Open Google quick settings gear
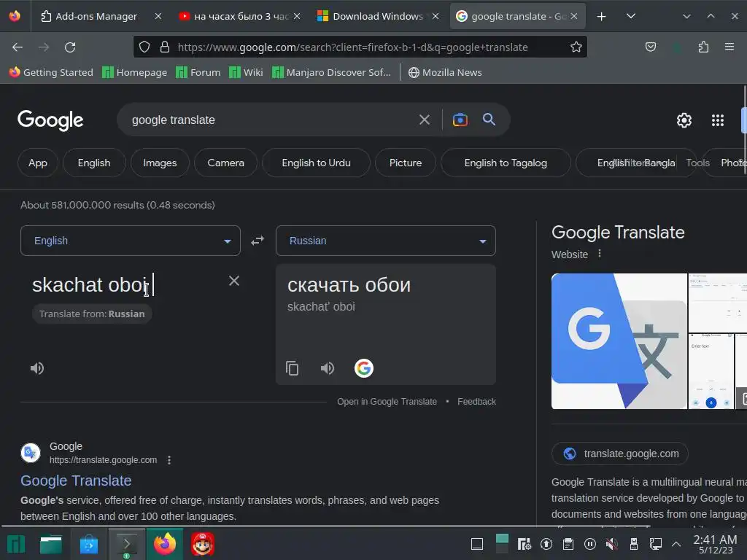This screenshot has height=560, width=747. tap(684, 120)
